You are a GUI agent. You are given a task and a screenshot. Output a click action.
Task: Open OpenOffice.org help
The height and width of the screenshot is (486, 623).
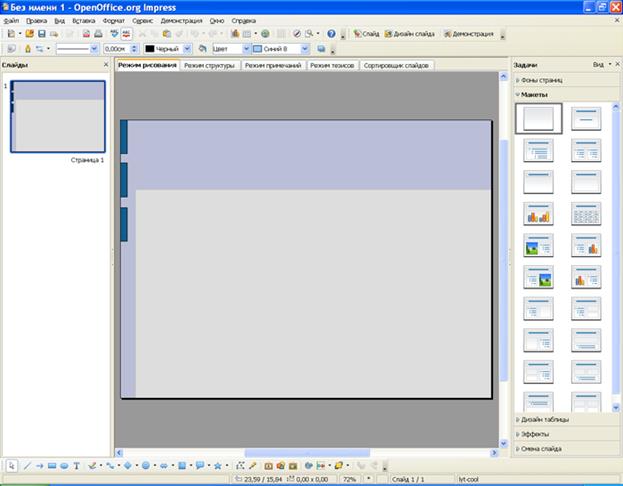pyautogui.click(x=331, y=34)
